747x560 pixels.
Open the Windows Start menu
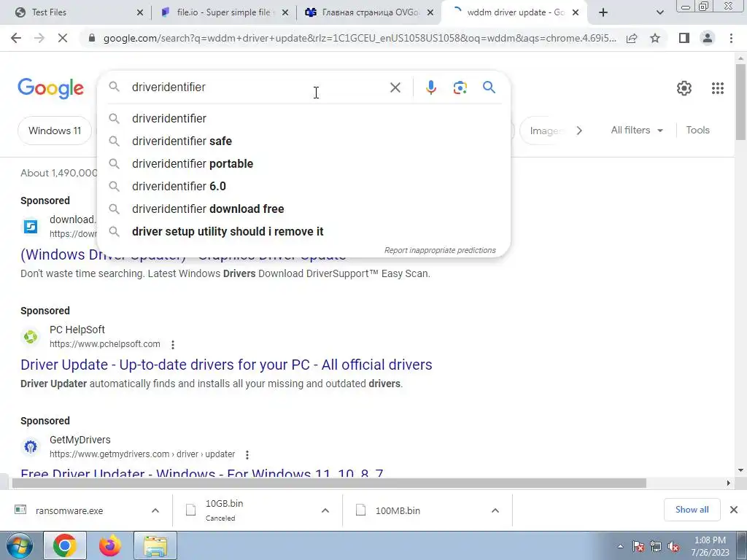20,545
